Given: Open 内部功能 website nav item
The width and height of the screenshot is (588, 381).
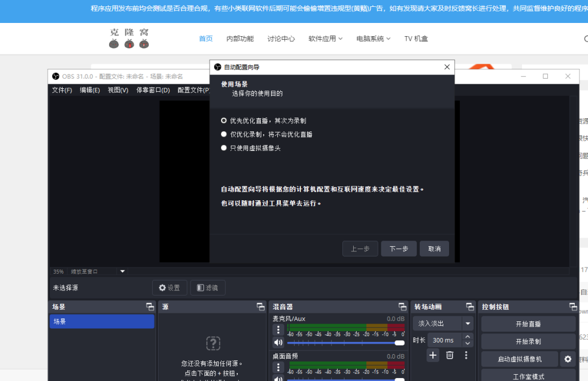Looking at the screenshot, I should pos(240,38).
